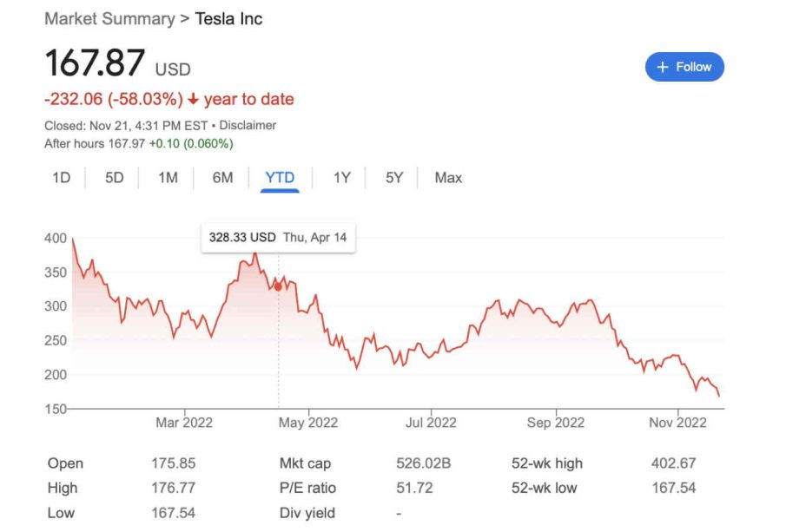Viewport: 786px width, 532px height.
Task: Click the chart at Sep 2022
Action: (x=556, y=312)
